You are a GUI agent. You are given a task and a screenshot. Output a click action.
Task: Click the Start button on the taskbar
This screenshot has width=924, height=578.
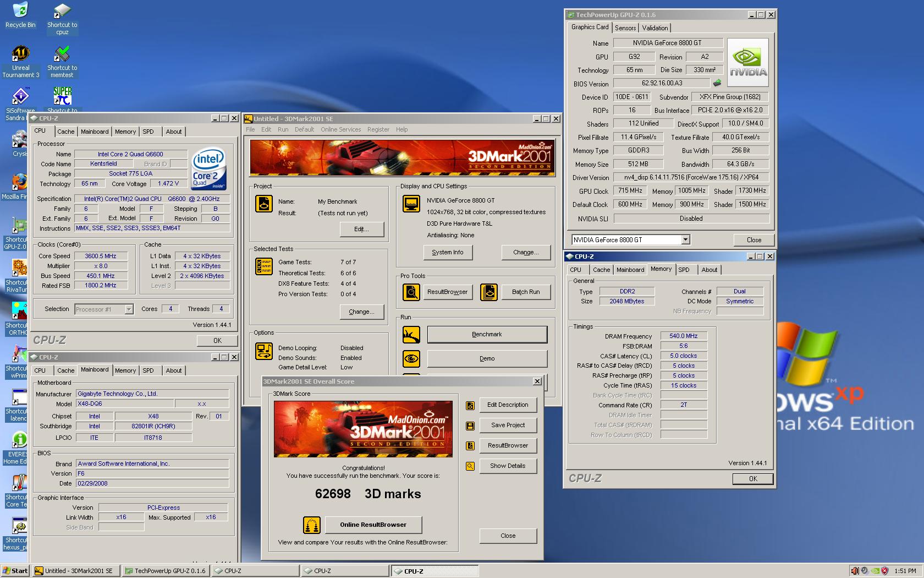(15, 571)
